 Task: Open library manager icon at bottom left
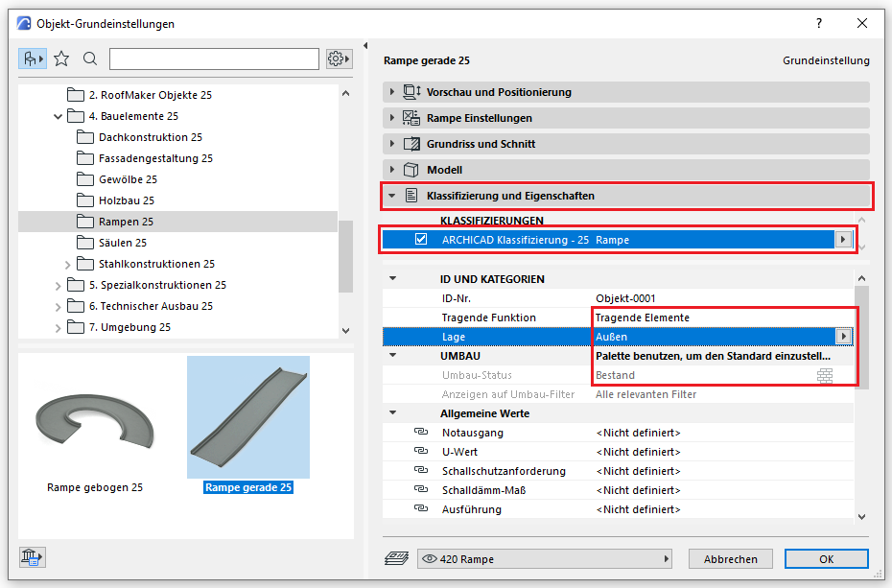point(33,556)
